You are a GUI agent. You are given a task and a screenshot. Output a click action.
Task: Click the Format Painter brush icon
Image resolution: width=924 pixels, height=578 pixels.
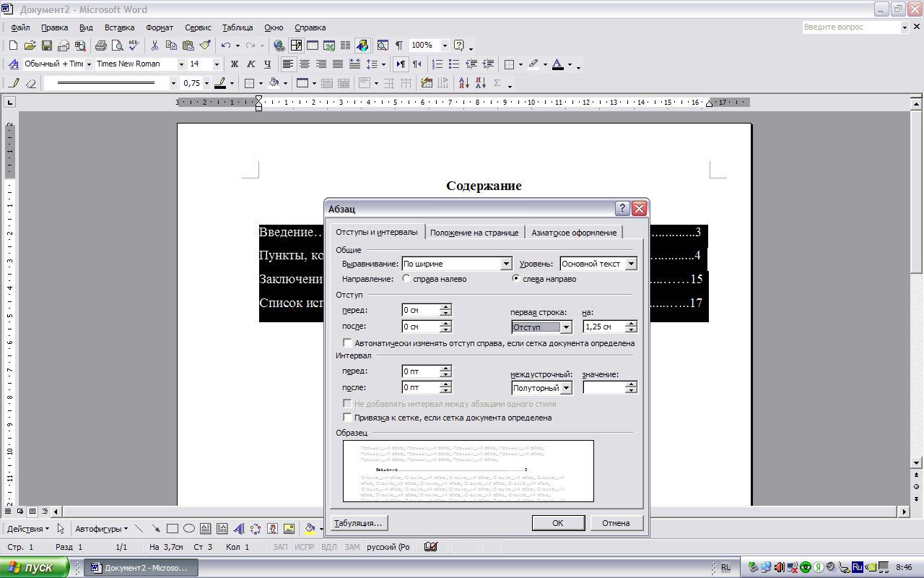click(x=205, y=45)
